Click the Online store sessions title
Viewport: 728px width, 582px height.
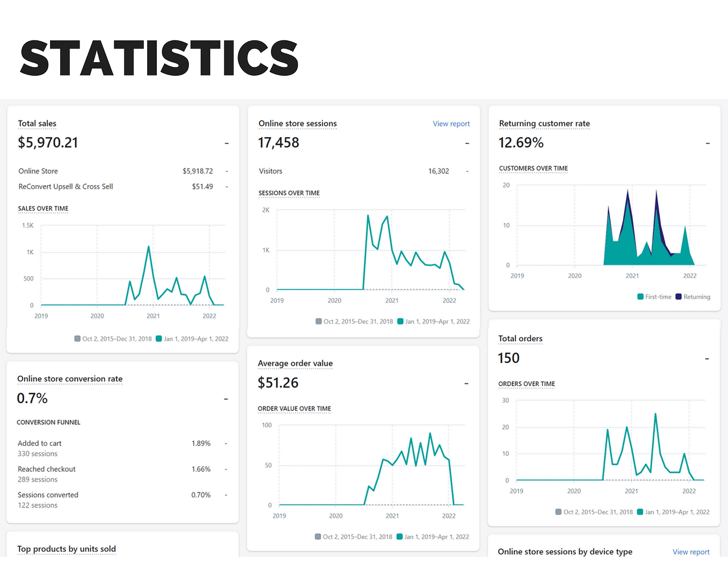[298, 123]
